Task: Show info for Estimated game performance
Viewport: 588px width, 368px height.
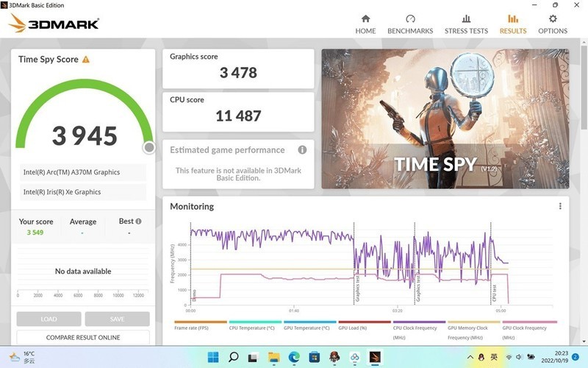Action: (x=302, y=150)
